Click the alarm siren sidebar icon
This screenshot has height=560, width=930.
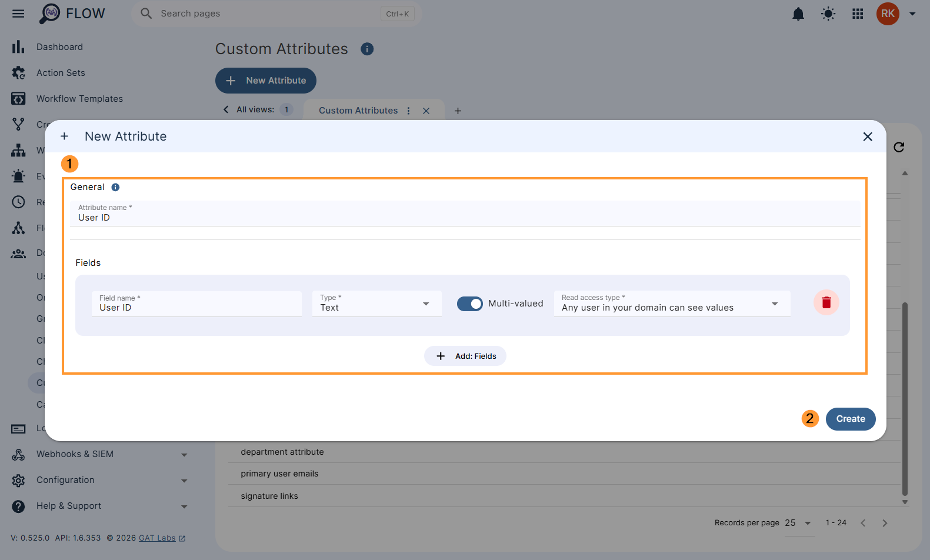[x=18, y=176]
